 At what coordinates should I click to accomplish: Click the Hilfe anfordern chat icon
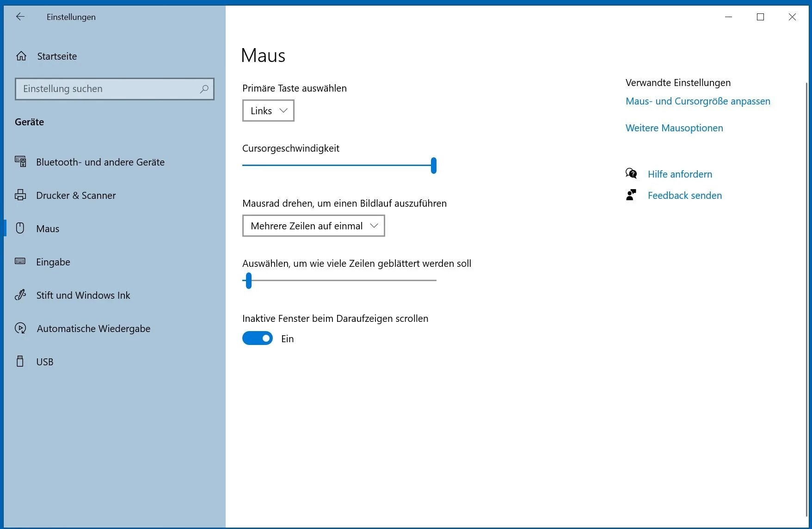631,173
